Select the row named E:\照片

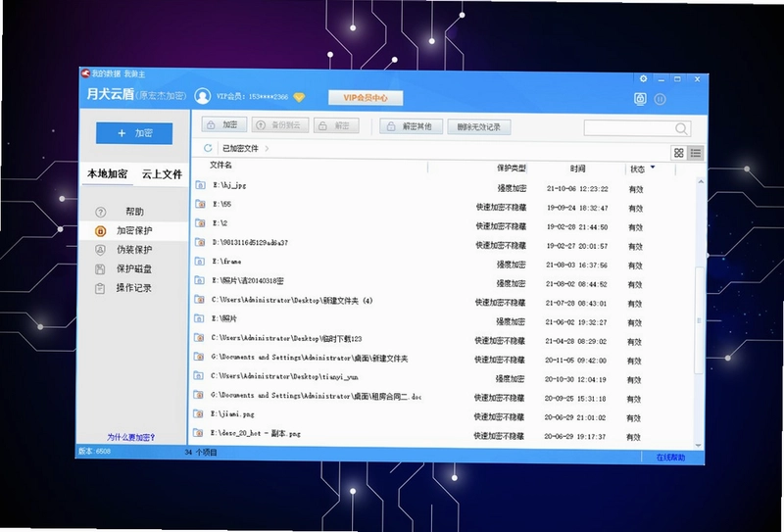(x=443, y=319)
